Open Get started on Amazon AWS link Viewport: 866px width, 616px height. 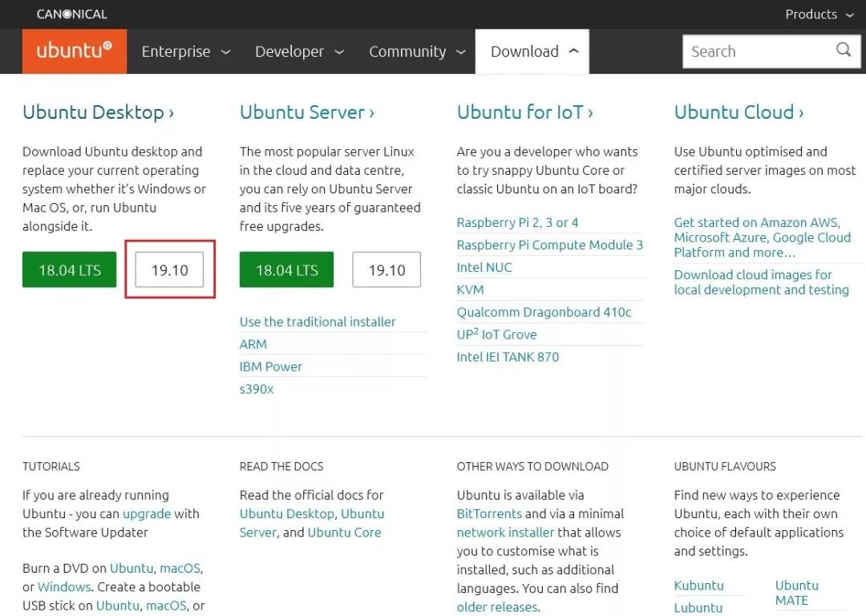763,237
